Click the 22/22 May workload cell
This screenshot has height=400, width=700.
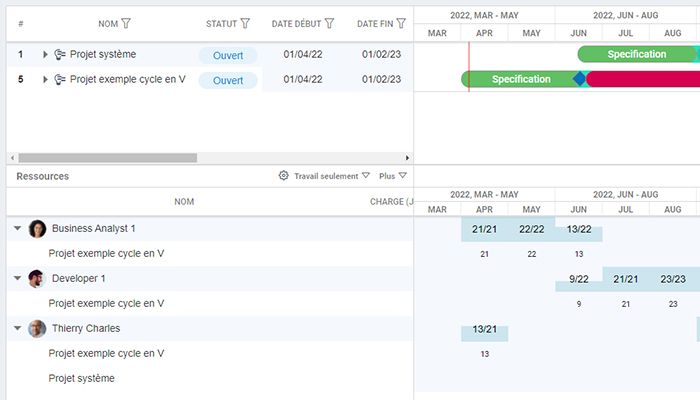(x=532, y=229)
